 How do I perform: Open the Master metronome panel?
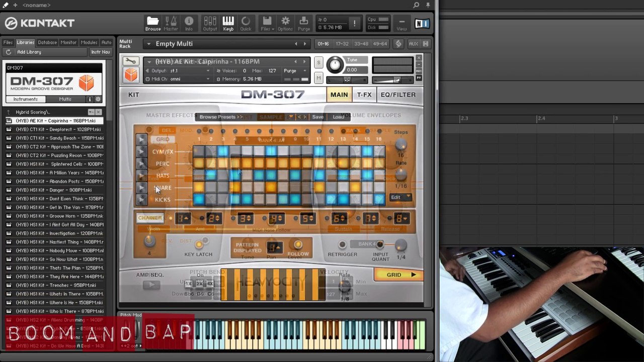coord(171,23)
